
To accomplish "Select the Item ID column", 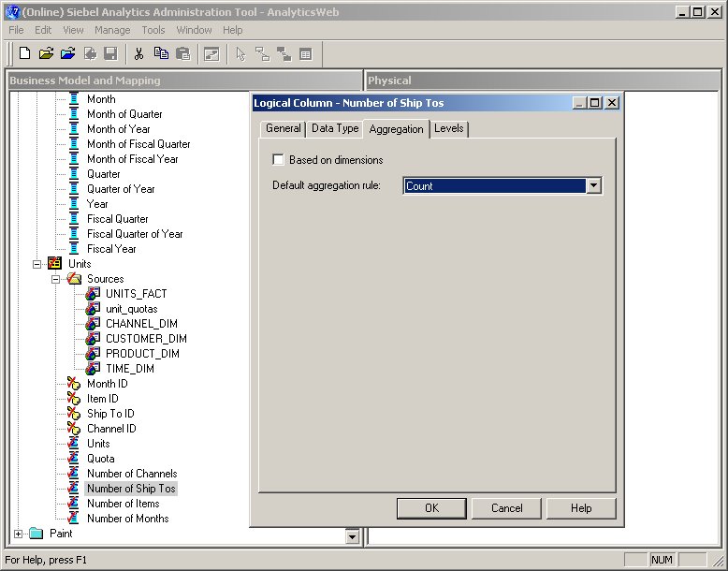I will 103,398.
